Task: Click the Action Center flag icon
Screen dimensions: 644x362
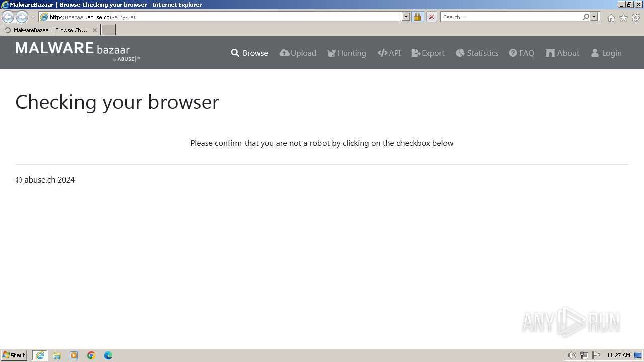Action: click(596, 355)
